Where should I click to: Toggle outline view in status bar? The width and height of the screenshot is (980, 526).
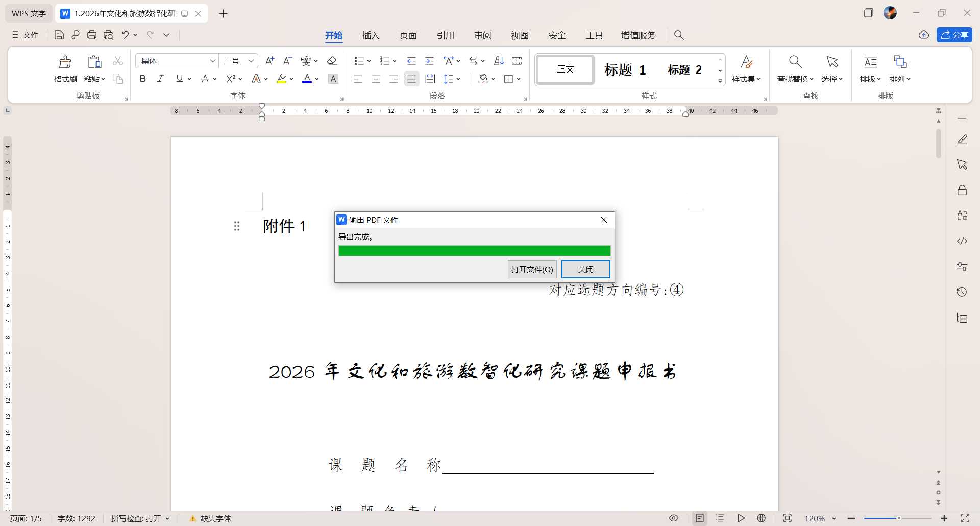(720, 518)
